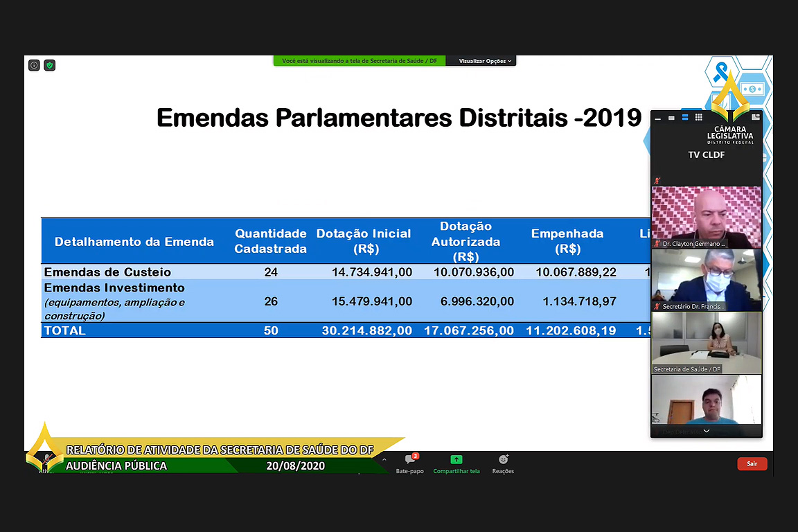
Task: Expand more participants with bottom chevron
Action: 706,431
